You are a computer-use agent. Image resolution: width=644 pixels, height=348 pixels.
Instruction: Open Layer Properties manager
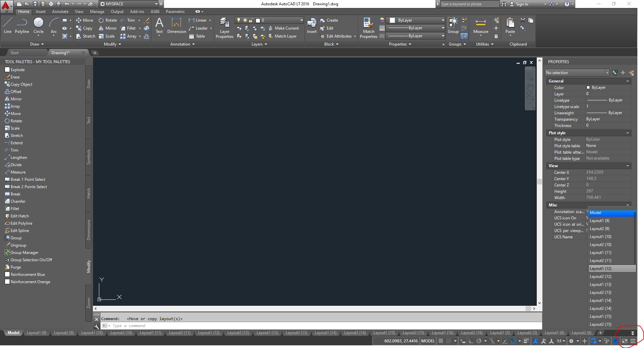point(224,28)
